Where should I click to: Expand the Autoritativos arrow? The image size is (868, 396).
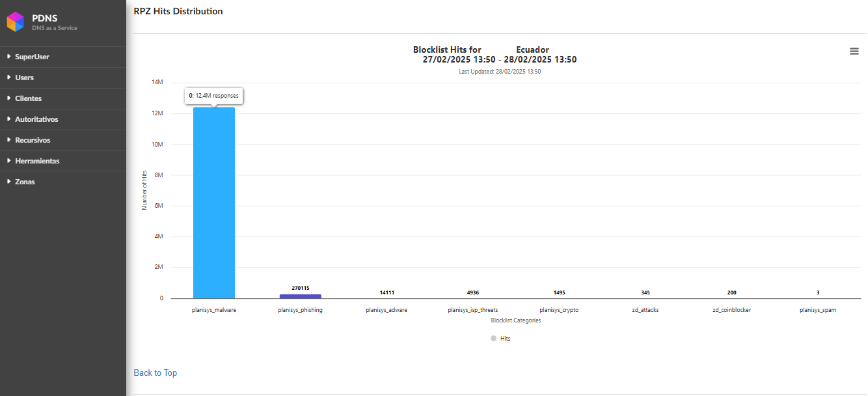8,119
